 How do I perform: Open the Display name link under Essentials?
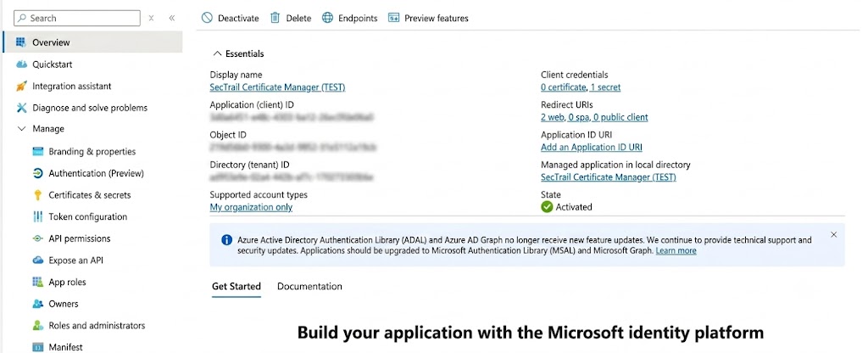click(x=277, y=87)
